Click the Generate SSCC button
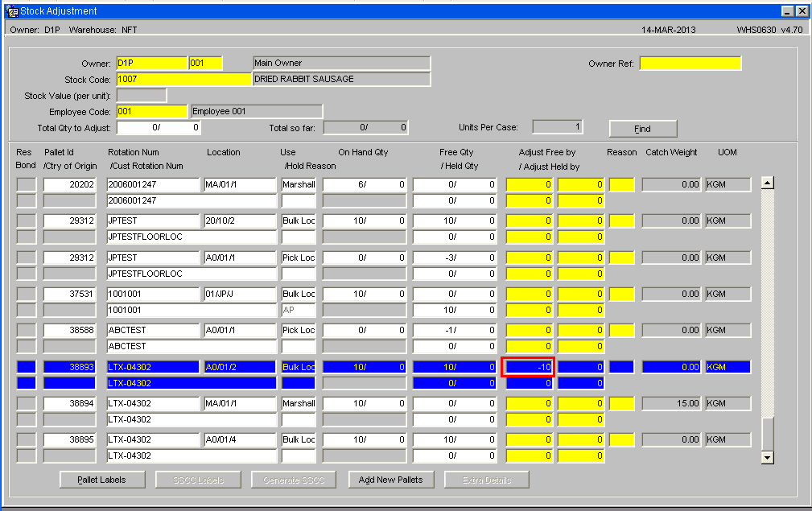Screen dimensions: 812x511 pos(294,480)
